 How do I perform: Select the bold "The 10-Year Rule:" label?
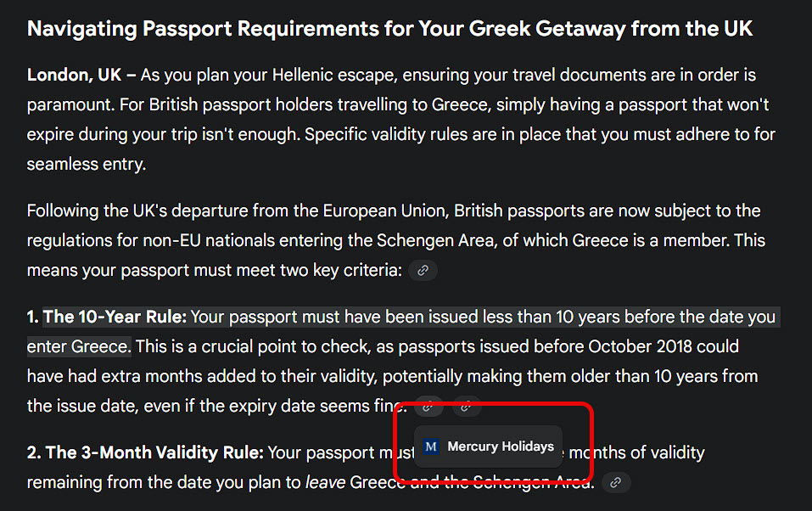tap(115, 317)
